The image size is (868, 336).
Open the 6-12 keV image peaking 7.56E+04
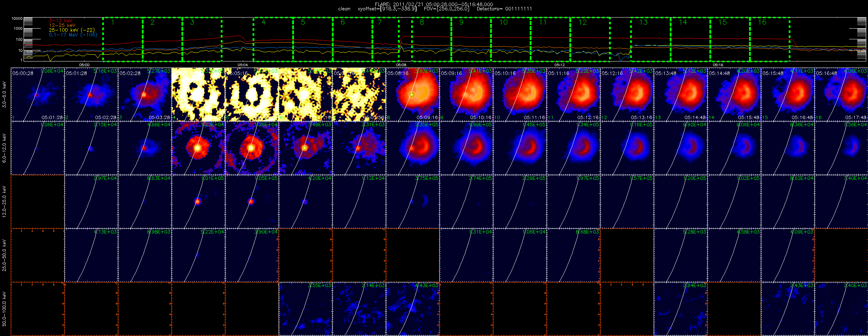point(841,148)
